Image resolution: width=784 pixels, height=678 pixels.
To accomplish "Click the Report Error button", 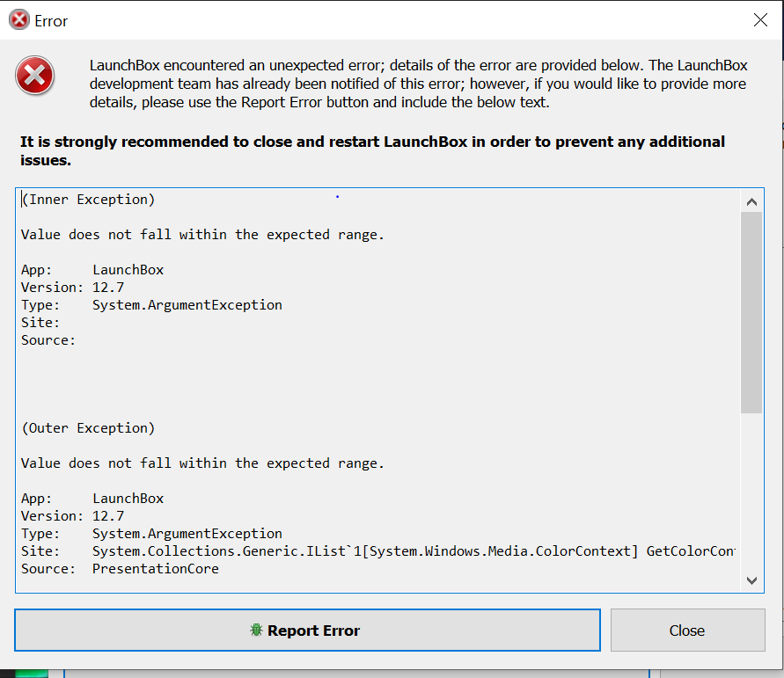I will 307,630.
